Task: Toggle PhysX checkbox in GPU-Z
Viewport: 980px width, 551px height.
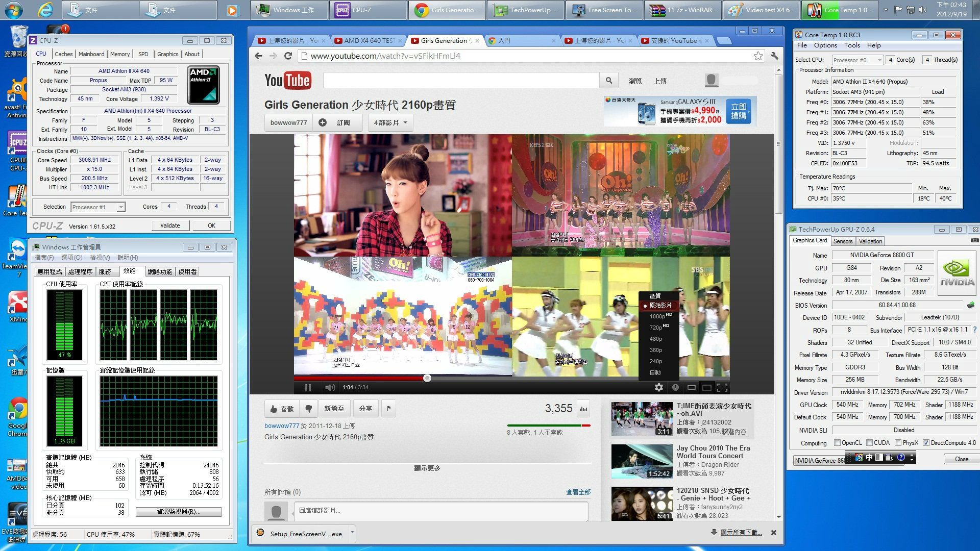Action: (x=897, y=442)
